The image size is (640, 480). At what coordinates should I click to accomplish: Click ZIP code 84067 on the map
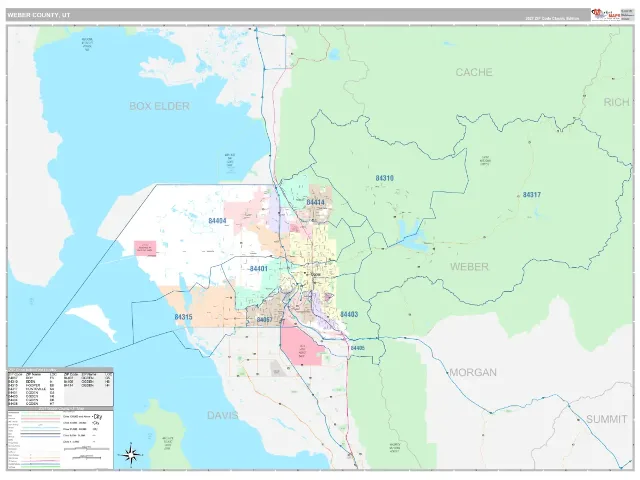click(264, 319)
